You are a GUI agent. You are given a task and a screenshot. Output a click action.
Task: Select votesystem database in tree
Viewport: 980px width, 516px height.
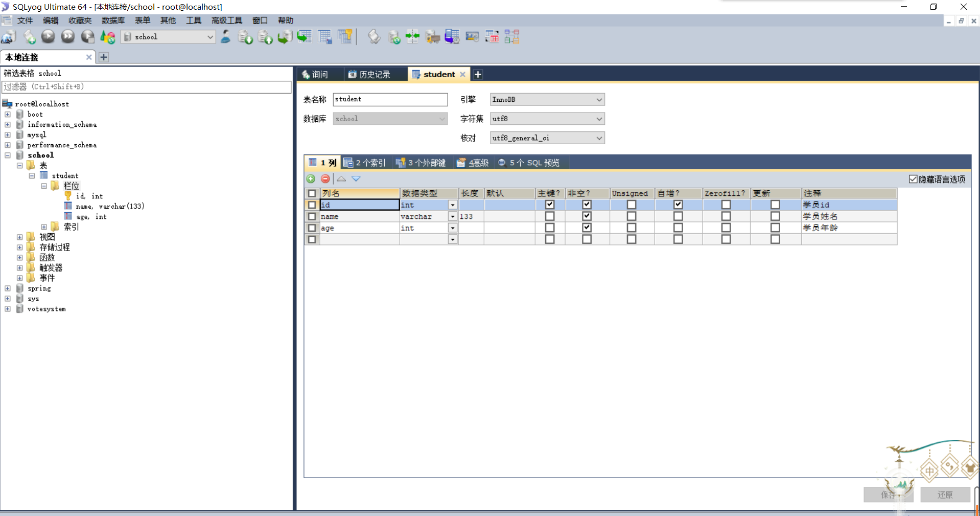pos(46,309)
